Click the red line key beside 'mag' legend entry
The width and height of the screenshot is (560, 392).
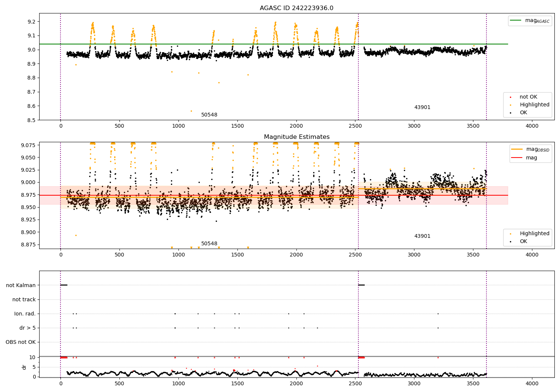[x=517, y=158]
